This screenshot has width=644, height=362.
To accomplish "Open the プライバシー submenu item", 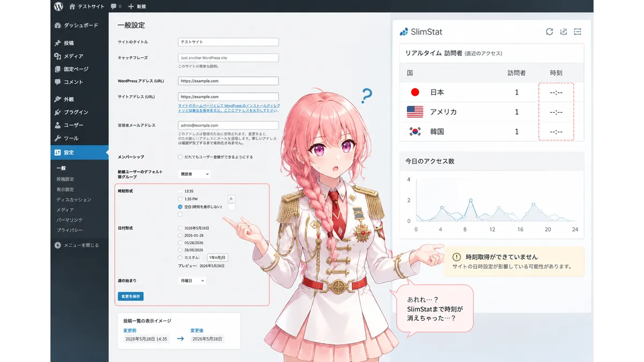I will tap(70, 230).
